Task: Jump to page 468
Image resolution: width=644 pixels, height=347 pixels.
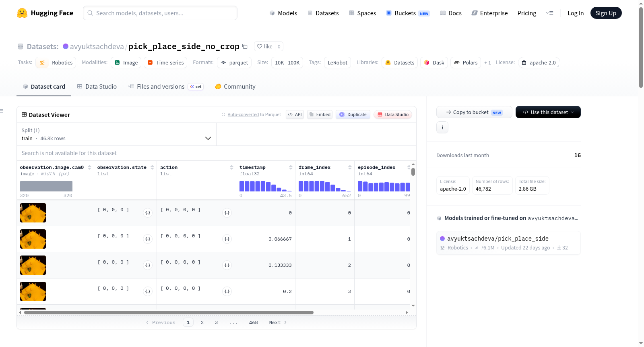Action: 253,322
